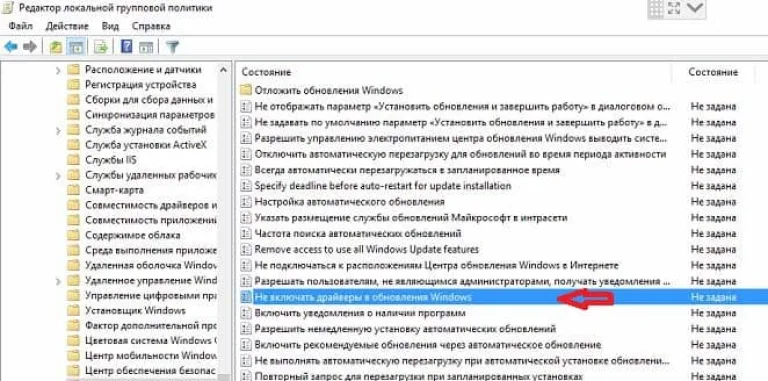This screenshot has width=768, height=381.
Task: Open the down chevron dropdown at top right
Action: point(696,8)
